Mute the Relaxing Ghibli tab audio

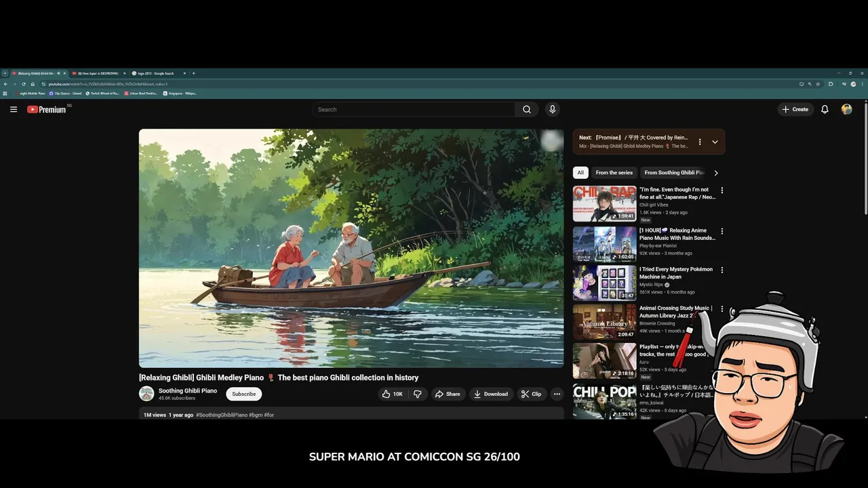58,73
